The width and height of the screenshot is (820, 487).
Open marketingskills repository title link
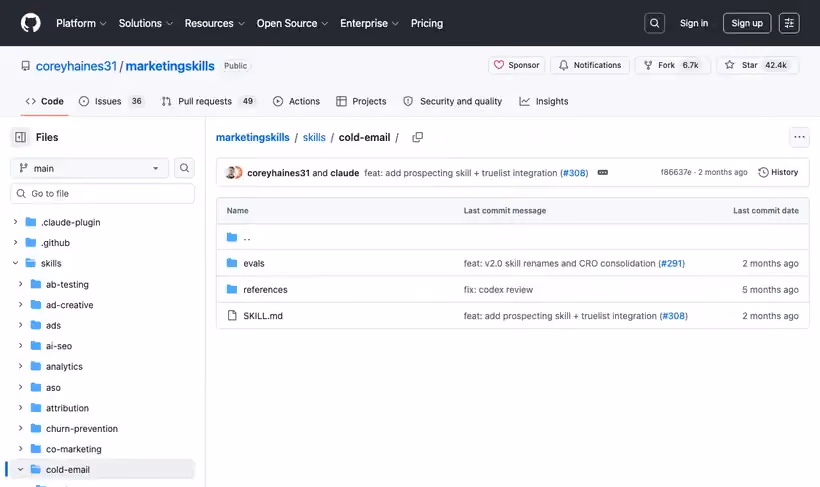pos(170,66)
